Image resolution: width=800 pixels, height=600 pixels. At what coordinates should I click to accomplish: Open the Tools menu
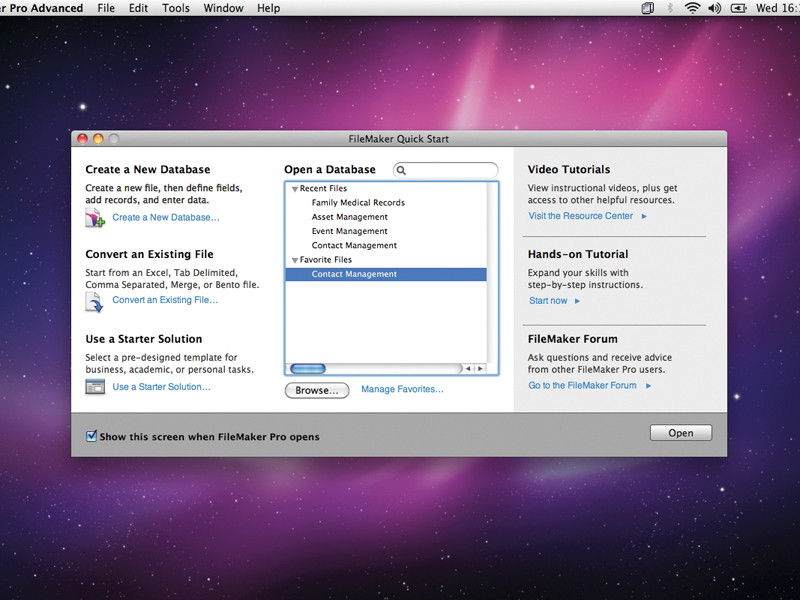click(176, 8)
